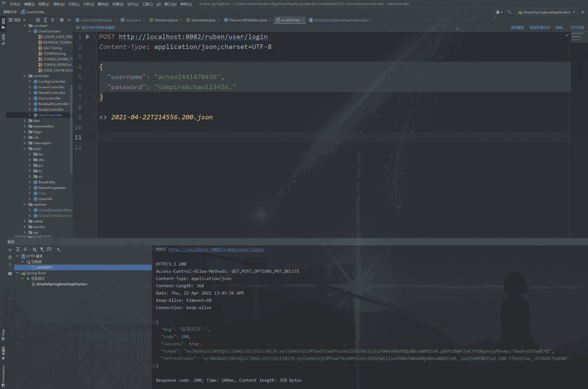Switch to the UserController.java tab

coord(96,20)
